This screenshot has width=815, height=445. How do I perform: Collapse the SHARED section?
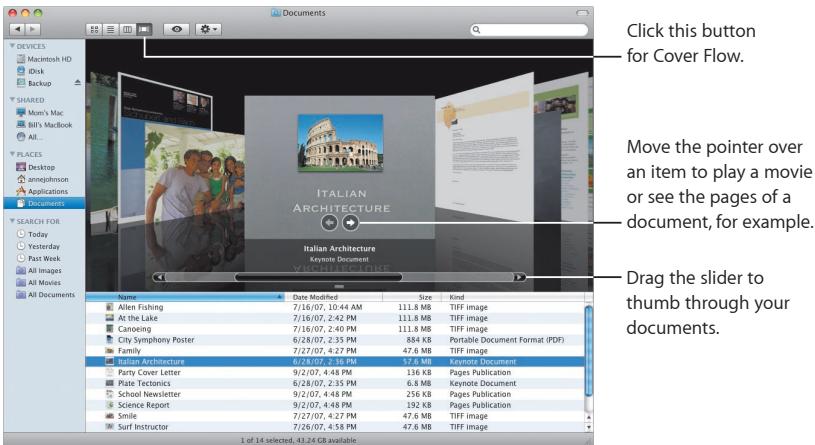coord(12,100)
